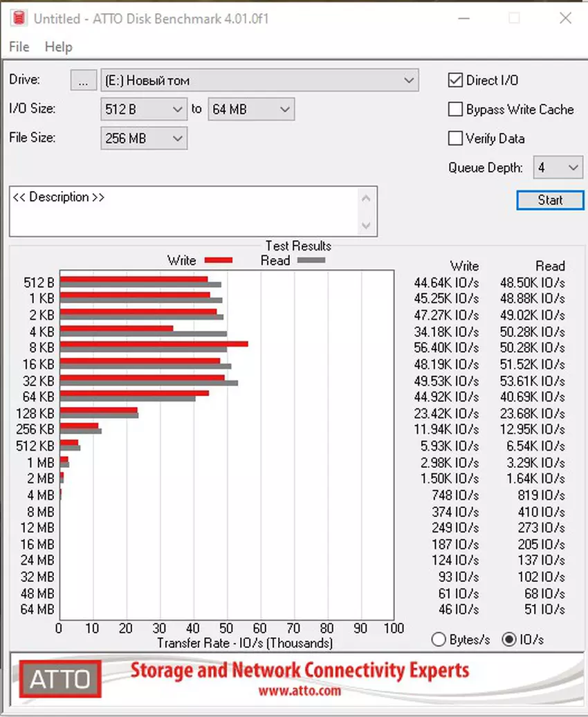Click the gray Read legend swatch
The height and width of the screenshot is (717, 588).
[311, 261]
